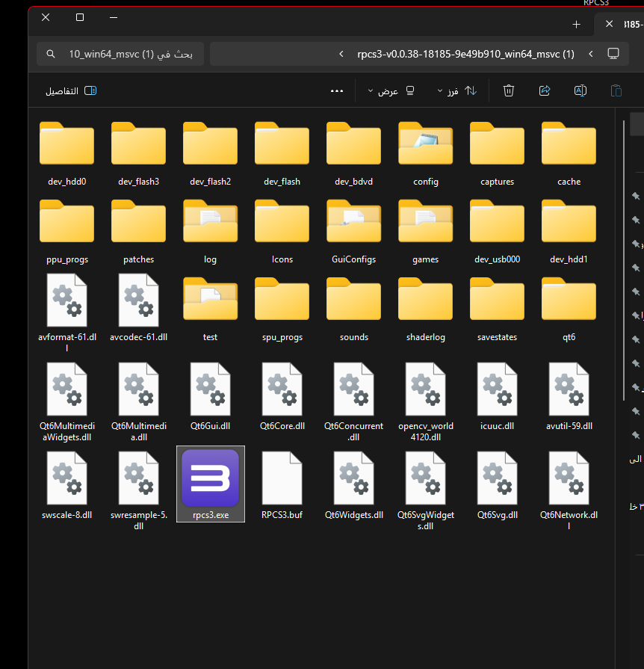This screenshot has width=644, height=669.
Task: Open the Sort (فرز) dropdown
Action: tap(457, 91)
